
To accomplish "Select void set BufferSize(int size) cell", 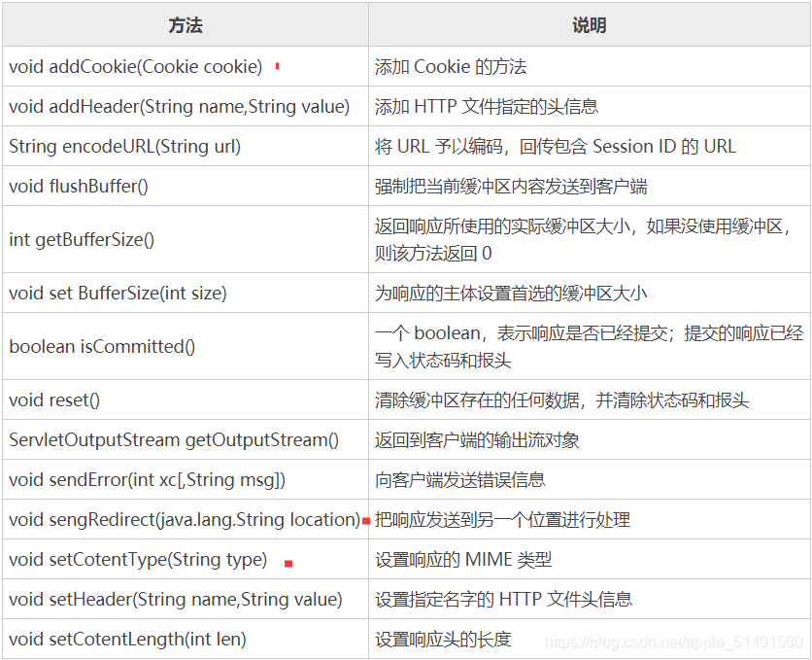I will (186, 294).
